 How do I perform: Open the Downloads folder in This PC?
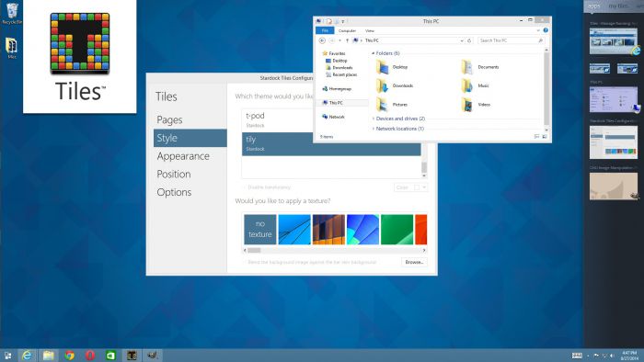click(x=395, y=85)
